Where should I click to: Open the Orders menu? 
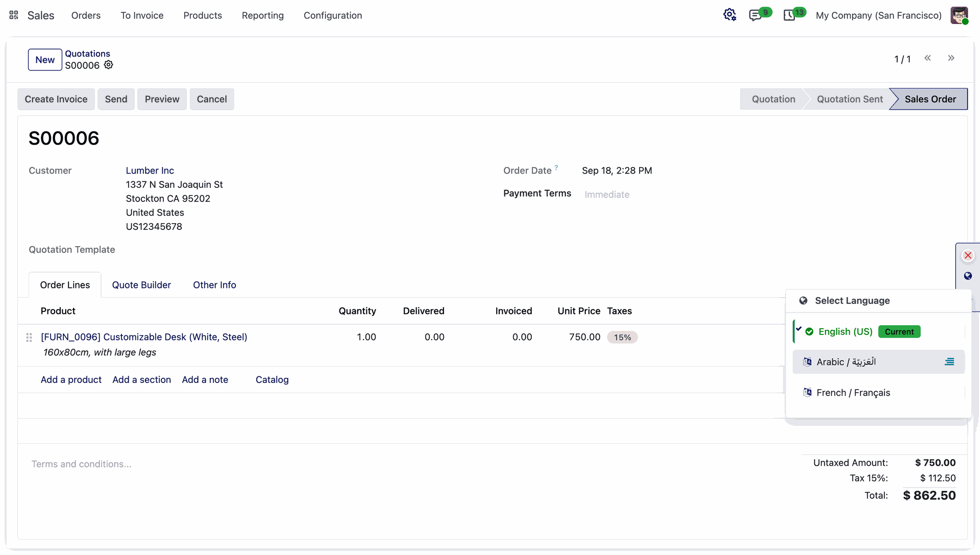click(86, 15)
